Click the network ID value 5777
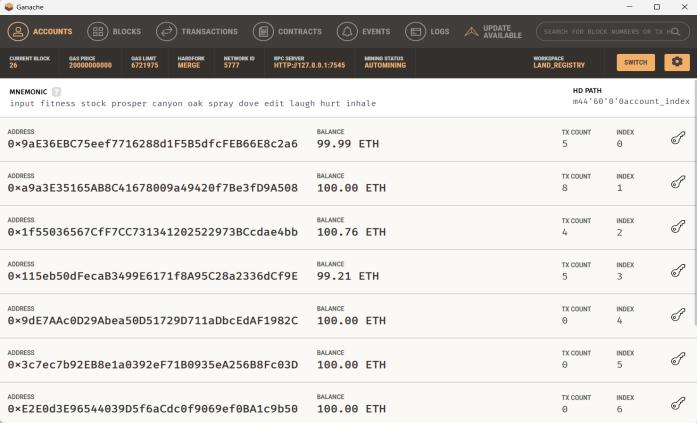The image size is (697, 423). click(232, 65)
